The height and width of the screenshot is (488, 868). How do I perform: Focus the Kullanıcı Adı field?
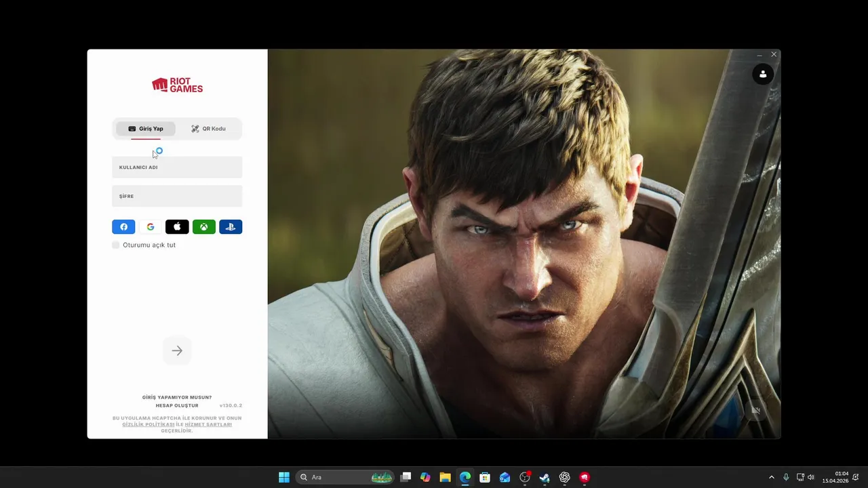(x=177, y=167)
